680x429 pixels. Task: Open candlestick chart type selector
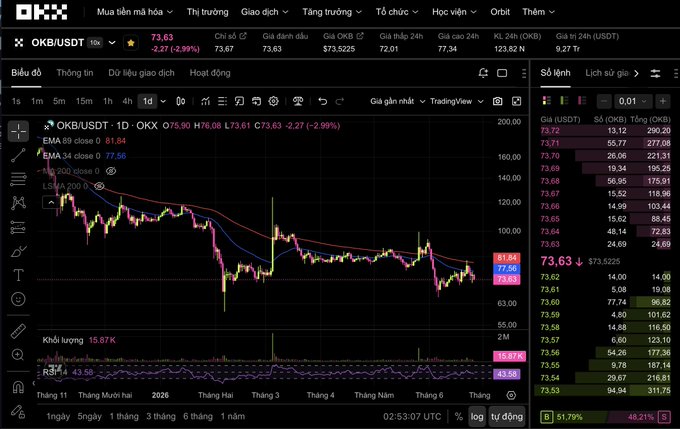[x=180, y=101]
